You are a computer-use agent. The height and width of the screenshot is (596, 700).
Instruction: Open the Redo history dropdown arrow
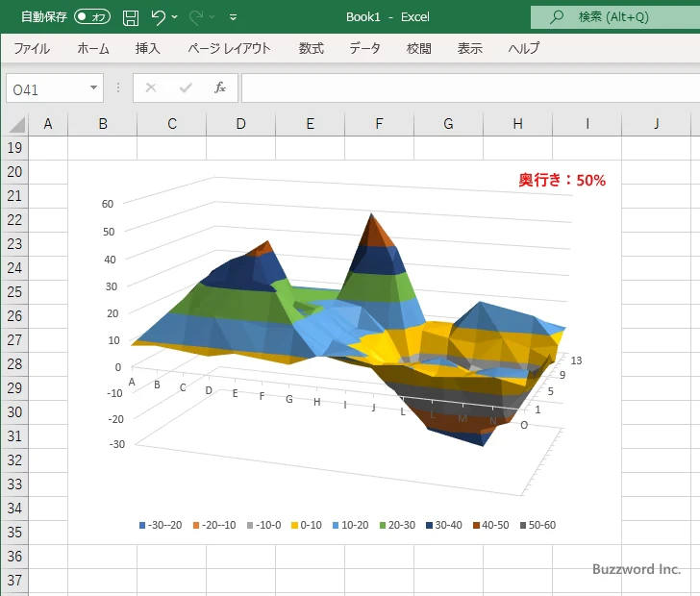coord(212,17)
